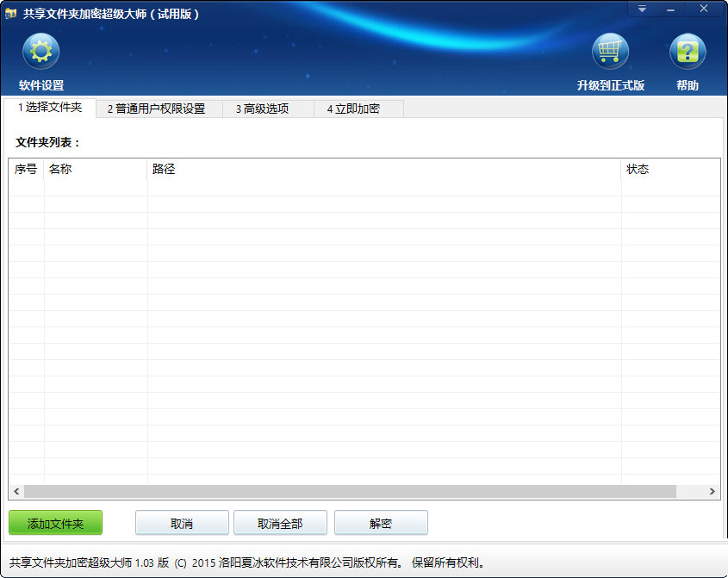
Task: Click the 文件夹列表 label
Action: point(47,142)
